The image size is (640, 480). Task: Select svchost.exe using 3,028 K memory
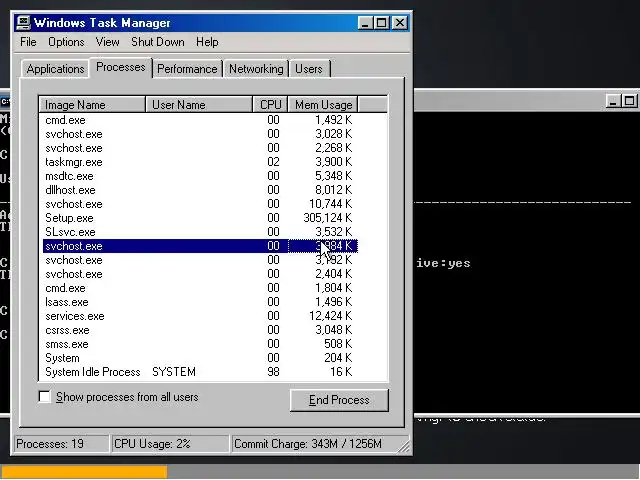[x=200, y=134]
